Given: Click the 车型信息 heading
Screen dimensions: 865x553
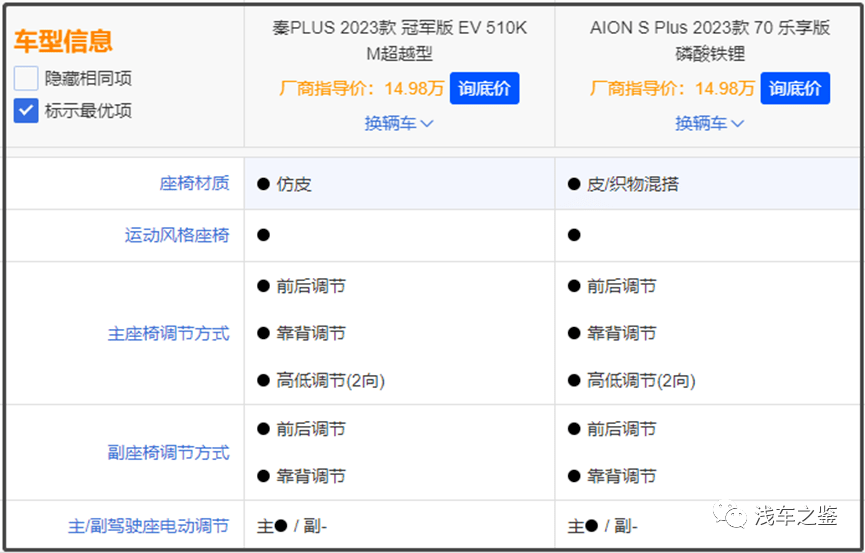Looking at the screenshot, I should (63, 41).
